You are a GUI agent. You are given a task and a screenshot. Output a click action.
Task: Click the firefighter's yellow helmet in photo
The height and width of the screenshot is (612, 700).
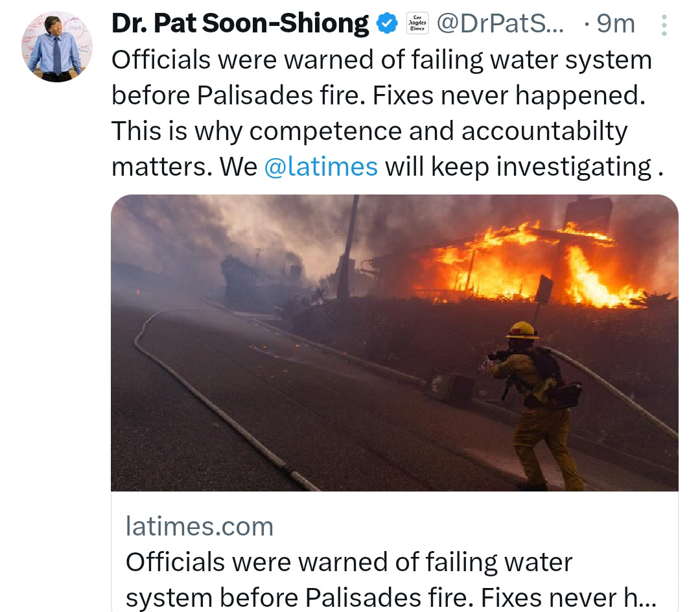point(522,330)
